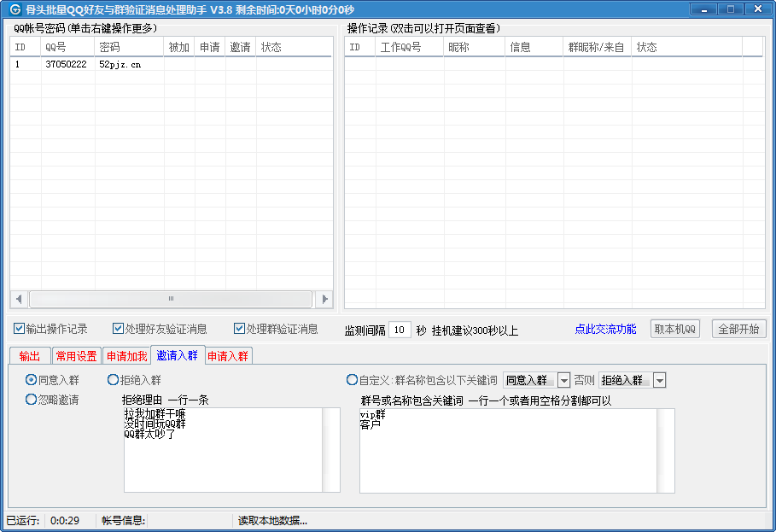Switch to the 申请加我 tab

(x=126, y=356)
